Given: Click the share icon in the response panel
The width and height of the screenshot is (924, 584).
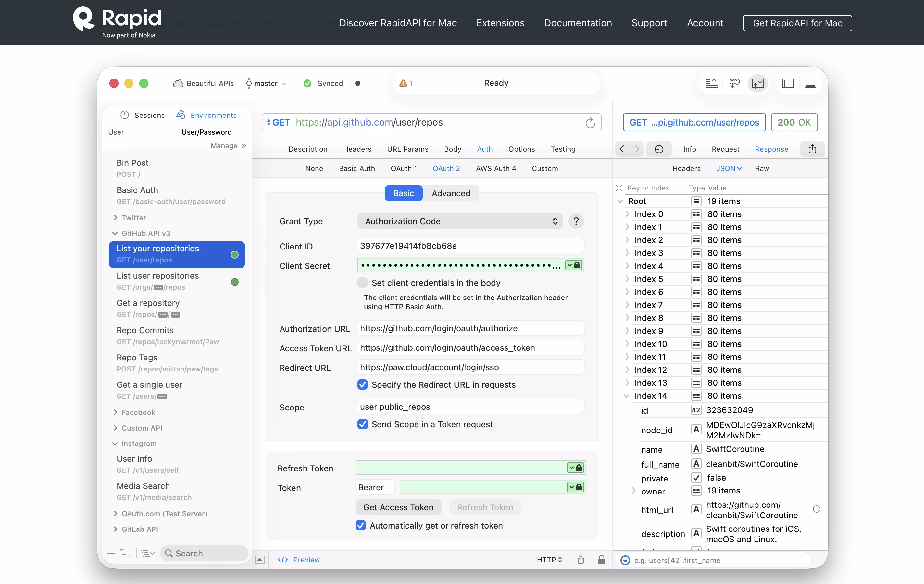Looking at the screenshot, I should pos(812,149).
